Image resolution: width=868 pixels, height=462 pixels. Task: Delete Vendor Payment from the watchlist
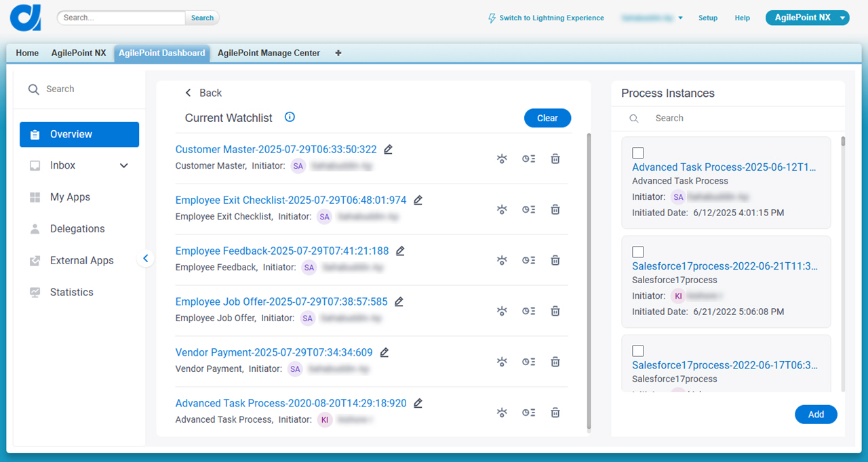(555, 362)
